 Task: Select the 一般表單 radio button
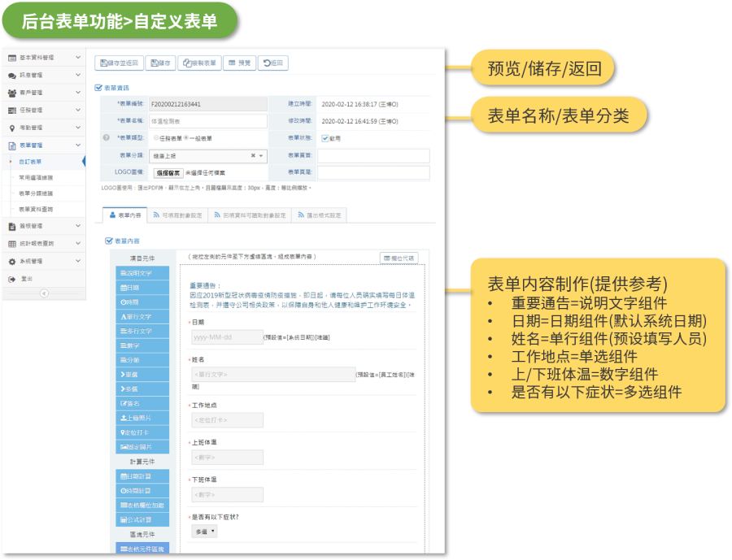click(185, 139)
